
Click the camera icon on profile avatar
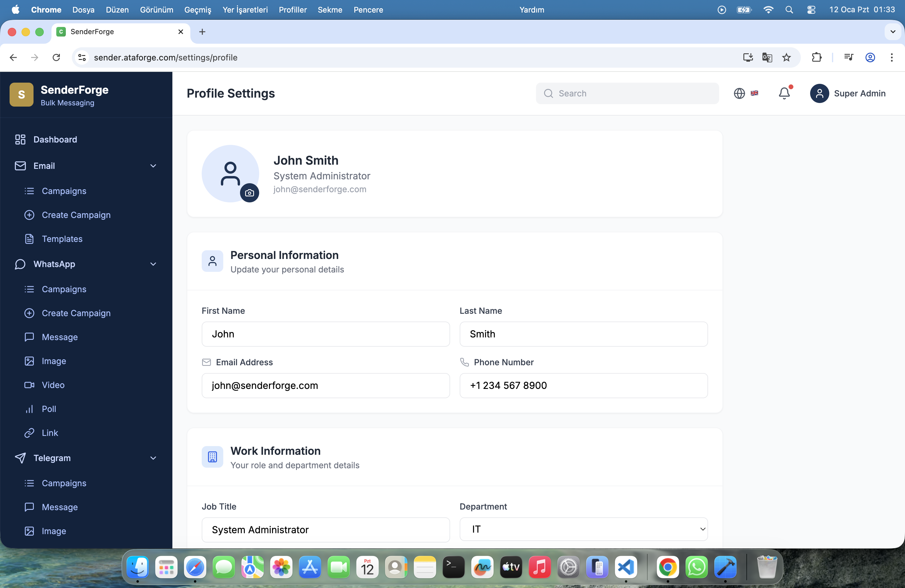[250, 193]
